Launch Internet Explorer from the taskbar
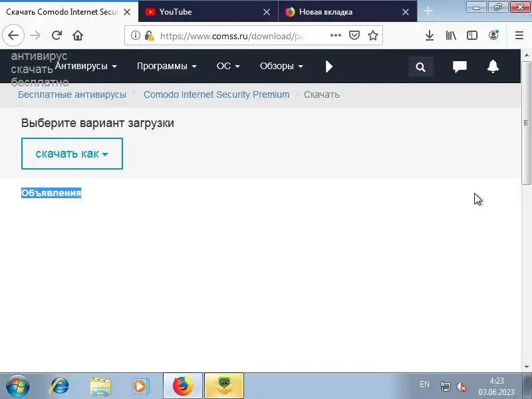Image resolution: width=532 pixels, height=399 pixels. (59, 386)
